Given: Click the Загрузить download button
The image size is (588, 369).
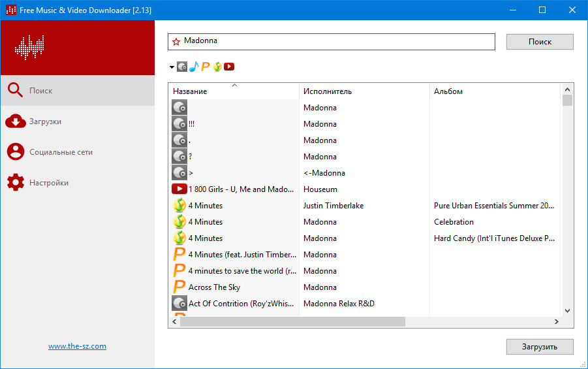Looking at the screenshot, I should coord(540,347).
